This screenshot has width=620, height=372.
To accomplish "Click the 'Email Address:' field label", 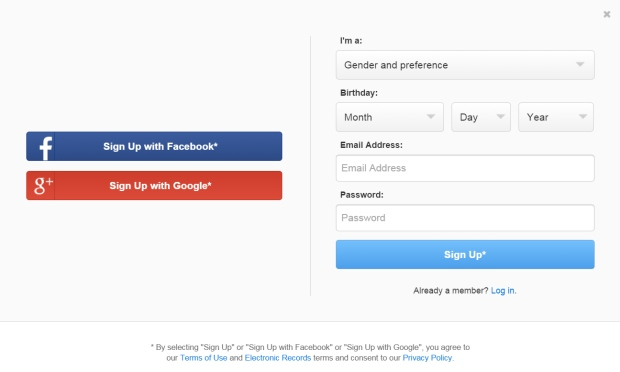I will pyautogui.click(x=371, y=145).
